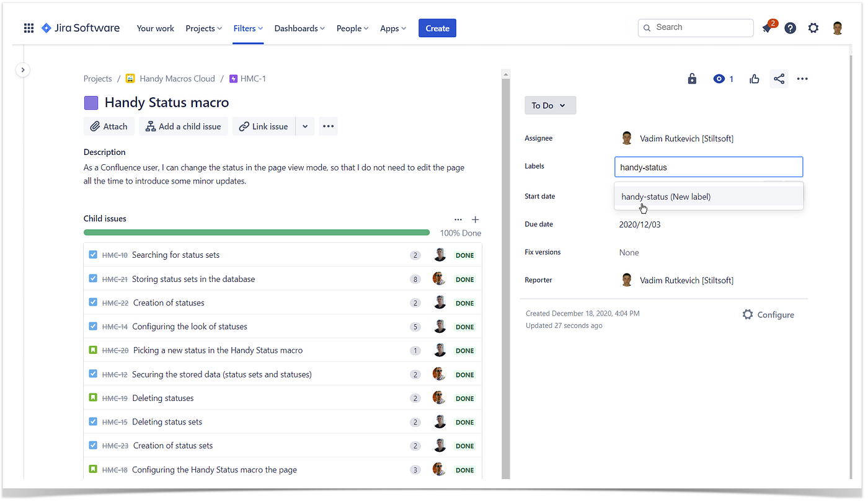868x502 pixels.
Task: Click the Handy Status macro title
Action: click(167, 103)
